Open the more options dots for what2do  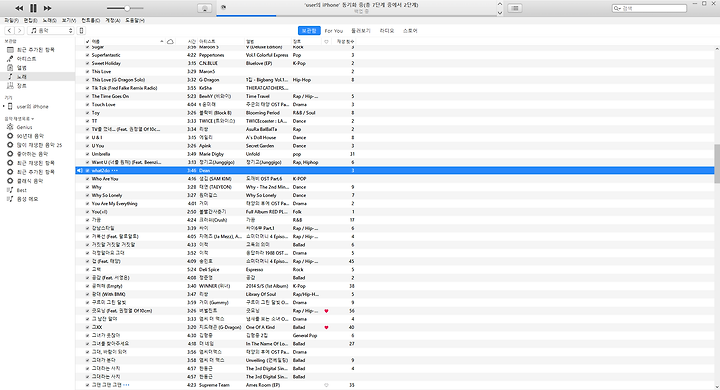(115, 170)
